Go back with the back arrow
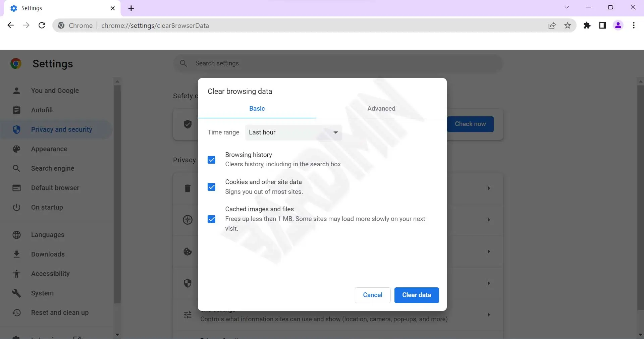 pos(11,25)
